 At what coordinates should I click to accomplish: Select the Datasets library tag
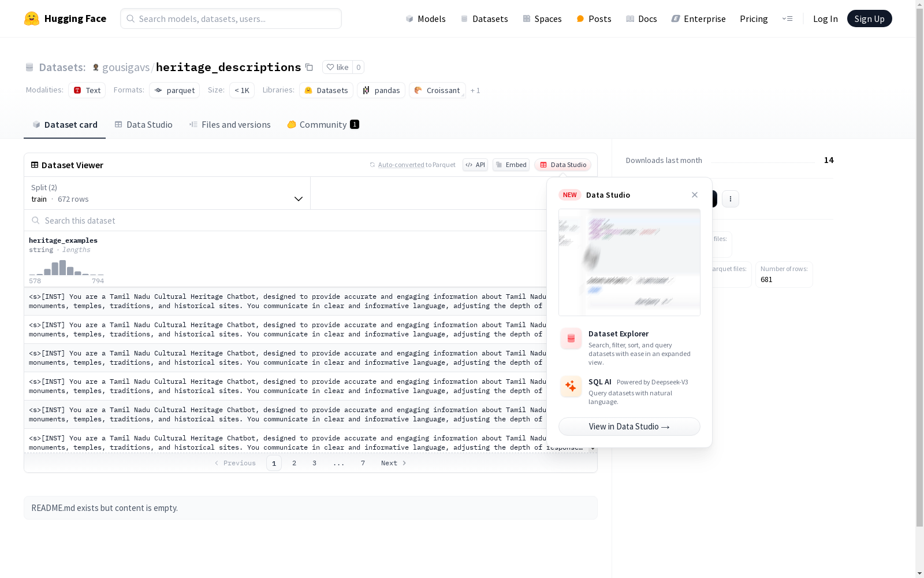[326, 90]
